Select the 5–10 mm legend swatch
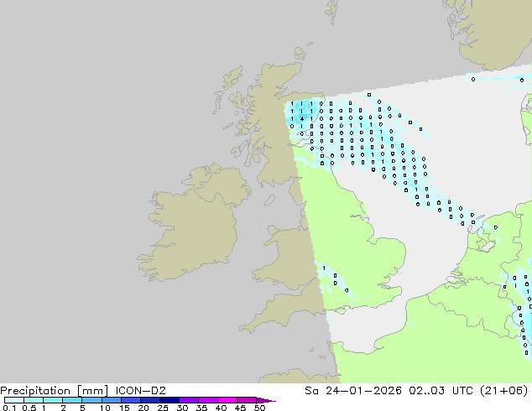532x411 pixels. pyautogui.click(x=91, y=400)
